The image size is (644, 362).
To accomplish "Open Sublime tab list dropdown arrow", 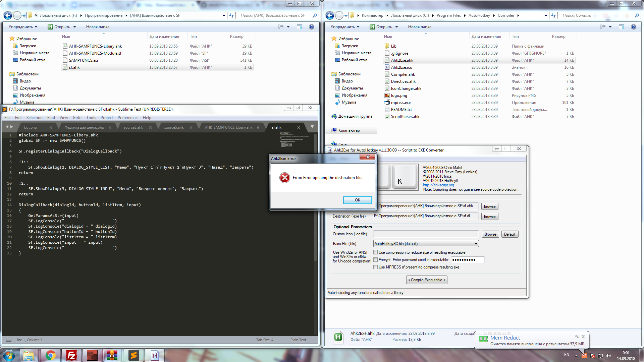I will 312,127.
